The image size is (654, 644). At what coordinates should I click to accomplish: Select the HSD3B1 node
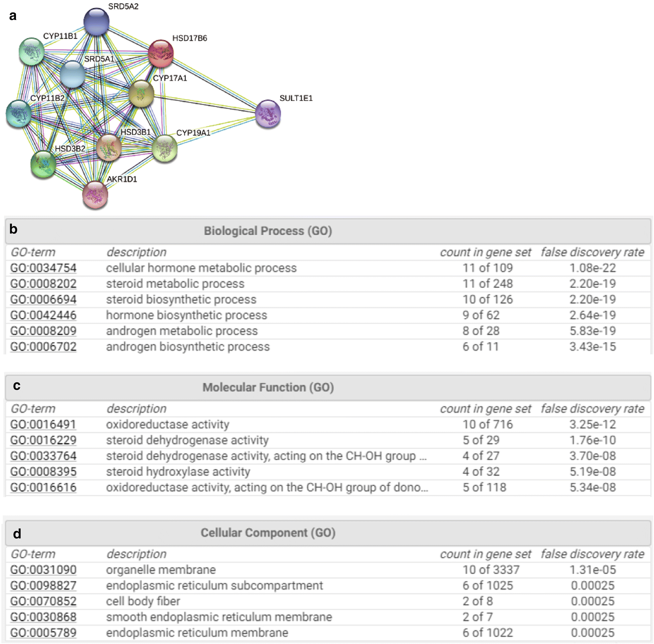pos(109,147)
